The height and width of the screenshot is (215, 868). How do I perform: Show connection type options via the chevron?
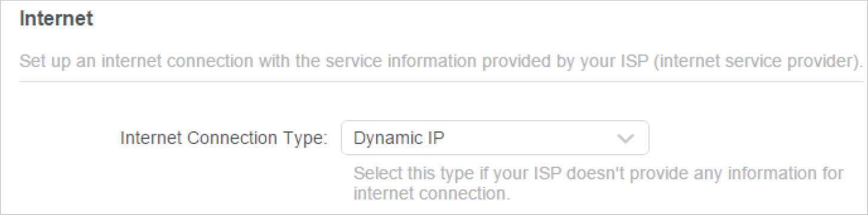[x=625, y=139]
